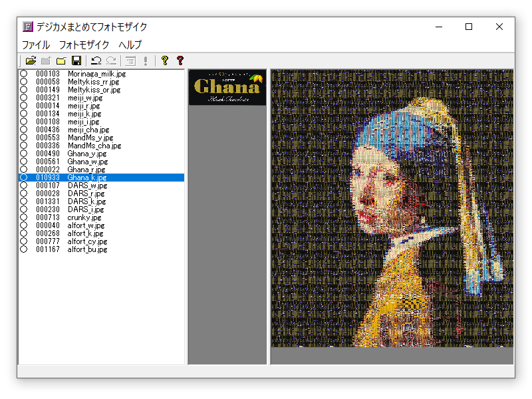This screenshot has width=532, height=399.
Task: Select meiji_i.jpg in the file list
Action: point(84,122)
